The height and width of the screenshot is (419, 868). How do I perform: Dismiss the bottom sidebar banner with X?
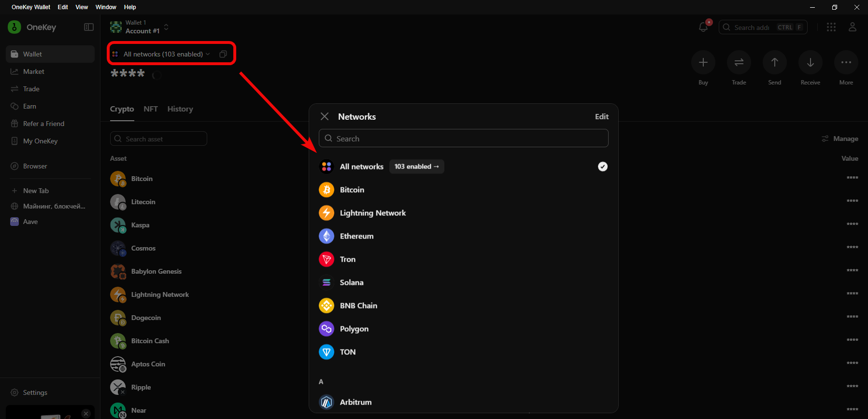pos(86,414)
